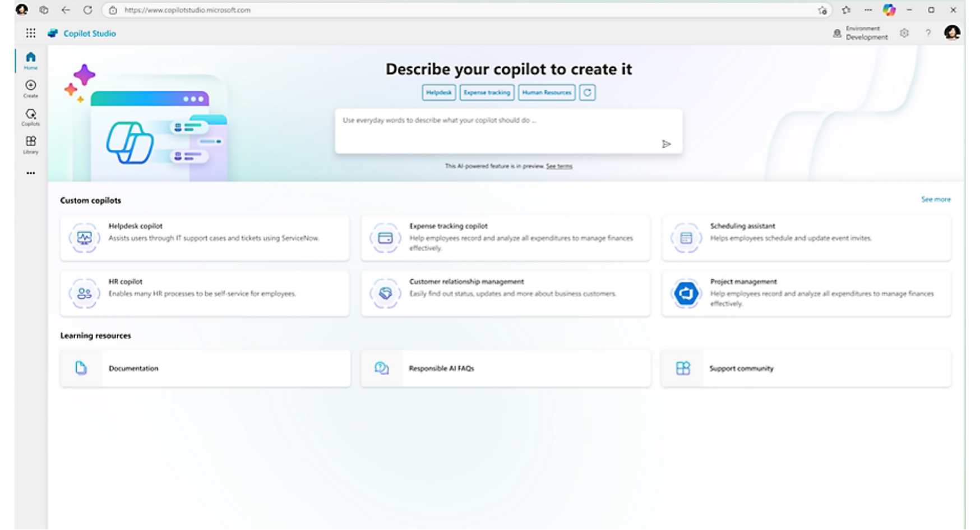Image resolution: width=980 pixels, height=530 pixels.
Task: Click the Customer relationship management icon
Action: pos(385,293)
